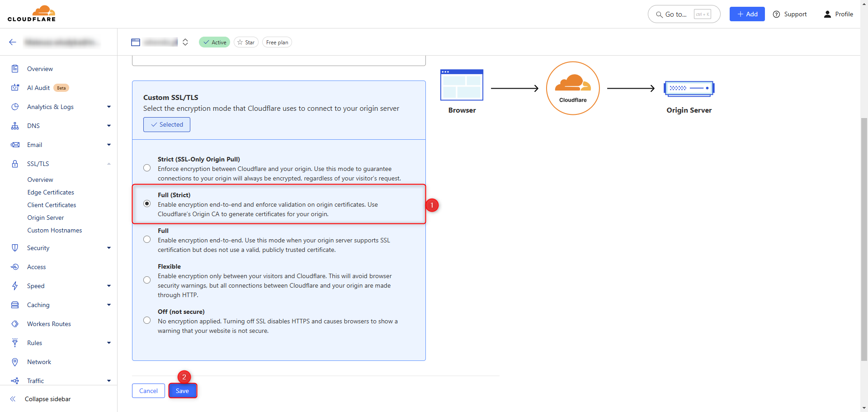Click the AI Audit robot icon
The width and height of the screenshot is (868, 412).
(15, 88)
